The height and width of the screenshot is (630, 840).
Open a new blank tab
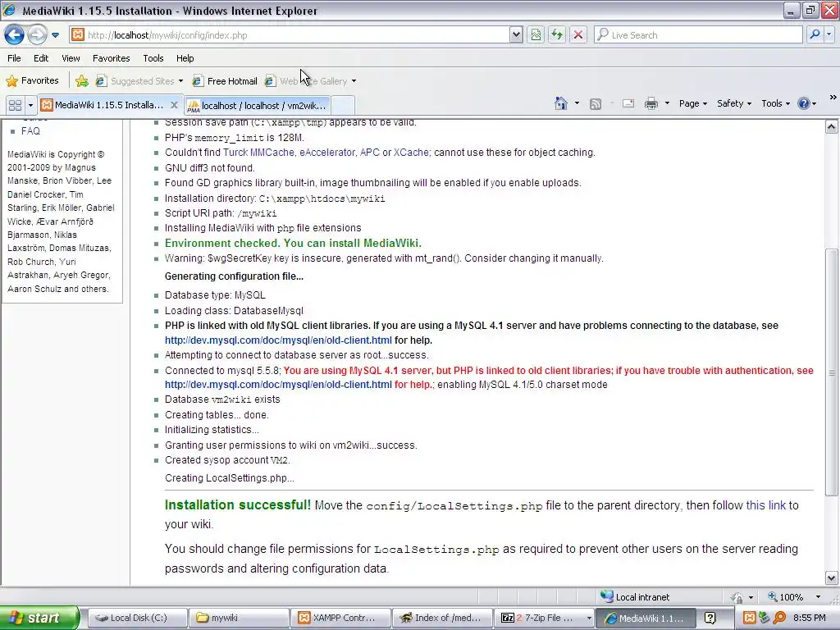tap(343, 106)
